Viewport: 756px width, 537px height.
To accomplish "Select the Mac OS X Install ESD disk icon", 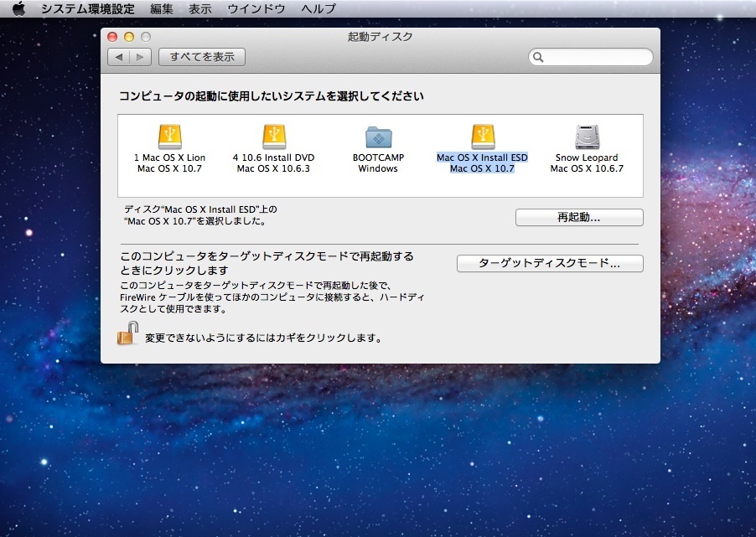I will click(x=482, y=137).
